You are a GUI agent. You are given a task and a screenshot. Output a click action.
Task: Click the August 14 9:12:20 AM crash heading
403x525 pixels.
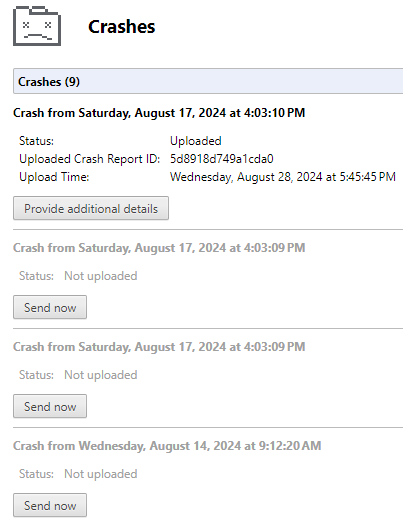[167, 446]
